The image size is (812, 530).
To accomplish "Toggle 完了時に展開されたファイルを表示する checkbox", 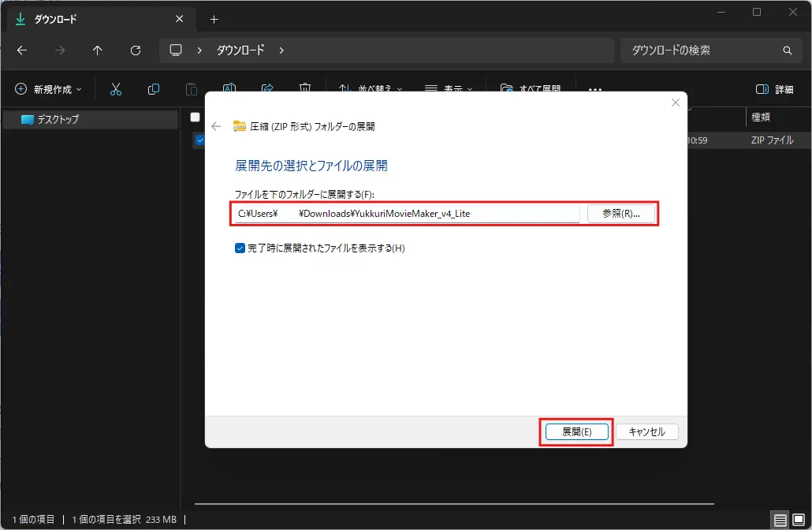I will click(240, 248).
